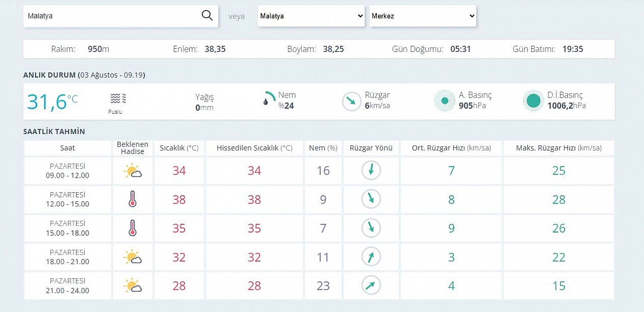Click the thermometer icon for 15.00 - 18.00
The image size is (644, 312).
click(132, 228)
